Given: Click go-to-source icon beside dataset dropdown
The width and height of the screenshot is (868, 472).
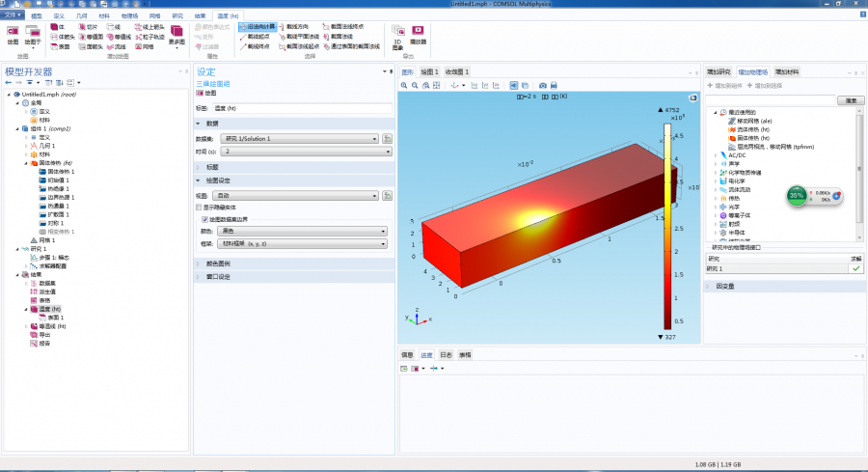Looking at the screenshot, I should (x=388, y=138).
